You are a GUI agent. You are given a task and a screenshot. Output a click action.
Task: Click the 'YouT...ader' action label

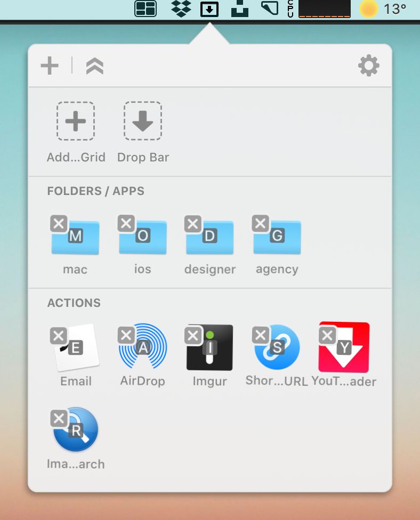(344, 381)
